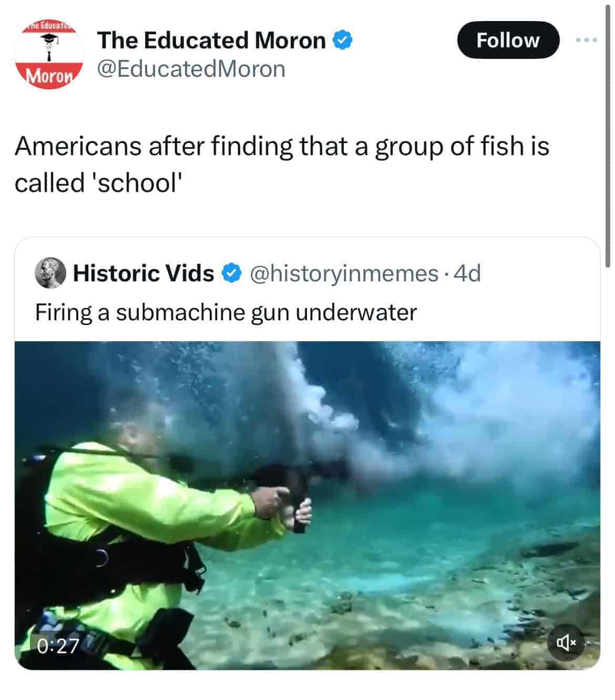The height and width of the screenshot is (700, 615).
Task: Open the @historyinmemes handle link
Action: 343,273
